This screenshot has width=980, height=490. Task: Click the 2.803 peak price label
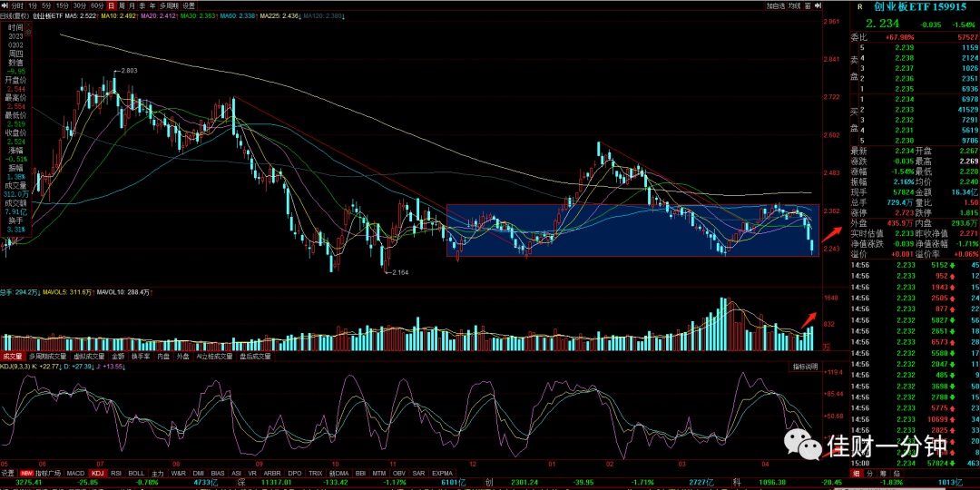click(128, 71)
